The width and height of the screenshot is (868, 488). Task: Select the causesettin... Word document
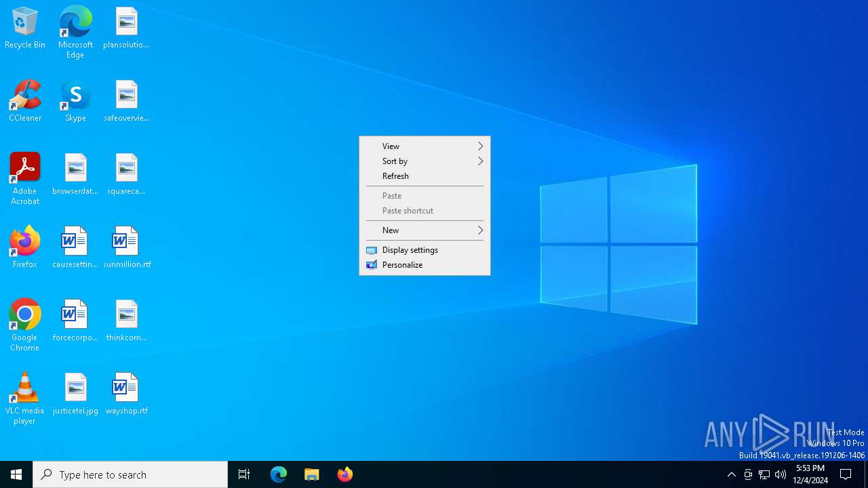75,248
